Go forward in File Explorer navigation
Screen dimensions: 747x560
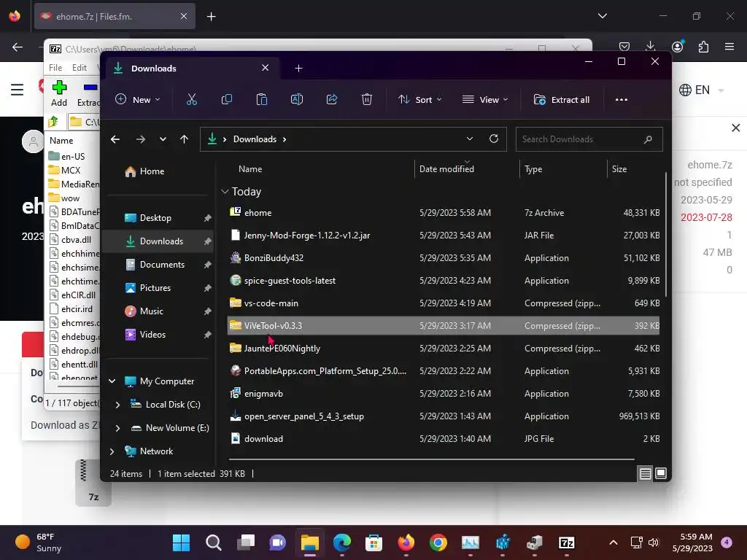tap(141, 139)
